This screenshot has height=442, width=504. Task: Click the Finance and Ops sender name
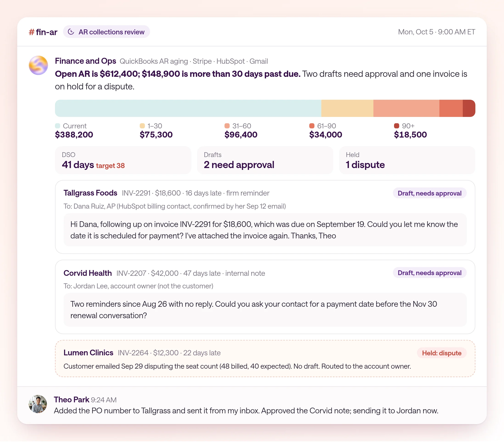pos(85,61)
